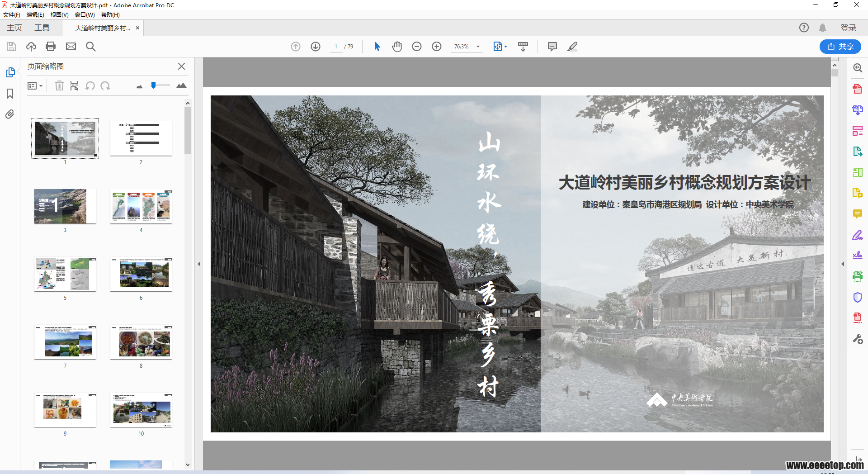868x474 pixels.
Task: Close the 页面缩略图 panel
Action: [181, 66]
